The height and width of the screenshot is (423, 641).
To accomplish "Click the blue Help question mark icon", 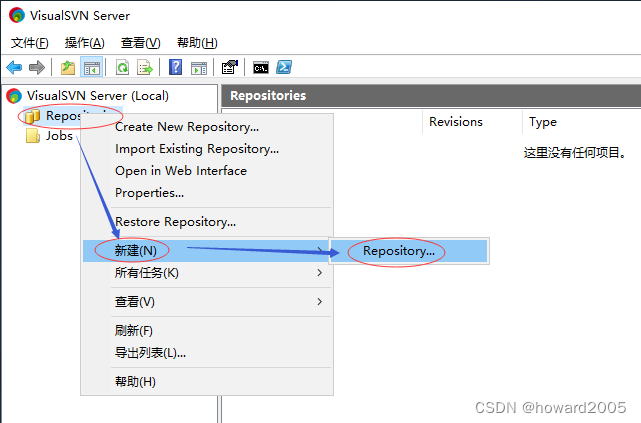I will (175, 67).
